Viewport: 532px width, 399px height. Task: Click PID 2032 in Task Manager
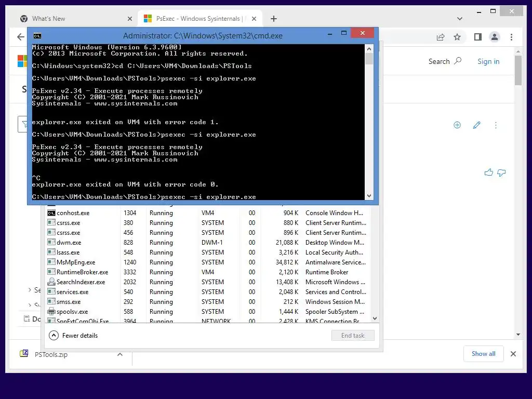(129, 282)
